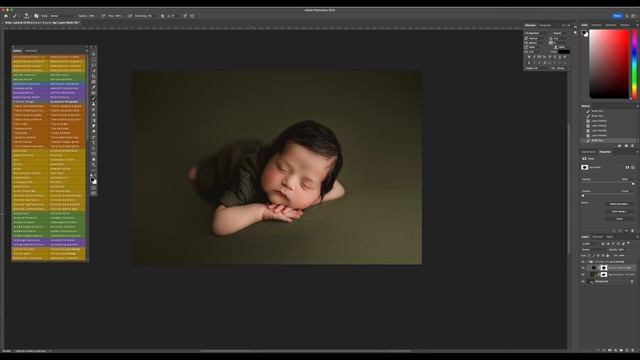
Task: Select the Brush tool in the toolbar
Action: [x=94, y=98]
